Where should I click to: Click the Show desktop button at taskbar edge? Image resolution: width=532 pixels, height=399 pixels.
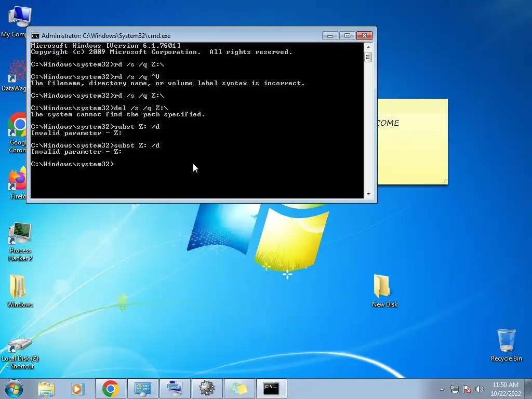click(x=528, y=389)
